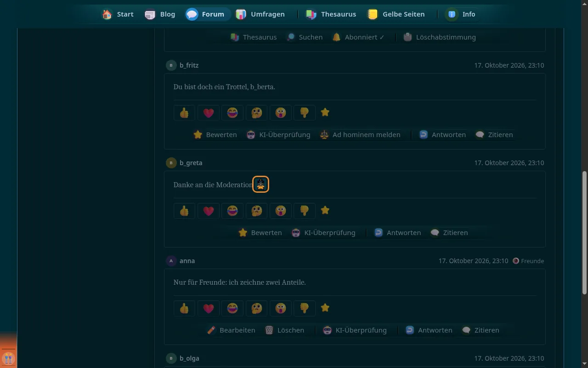Open b_olga's user profile link
This screenshot has height=368, width=588.
click(189, 358)
